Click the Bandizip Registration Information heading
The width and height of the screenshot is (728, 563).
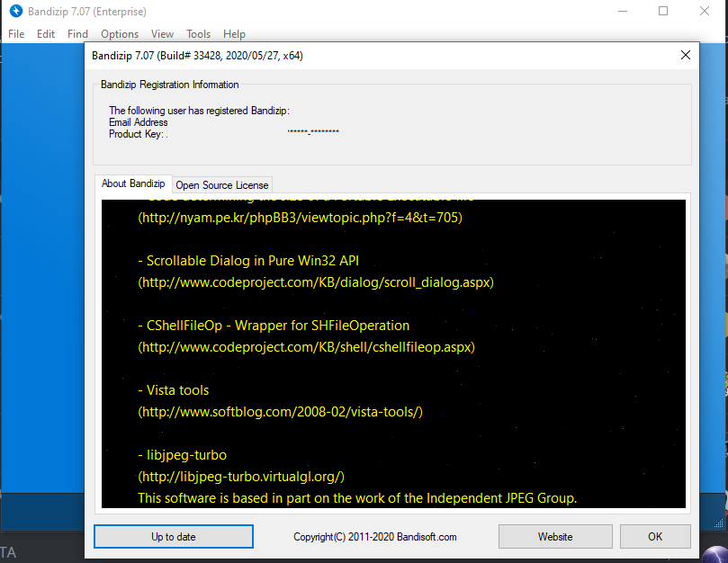170,85
